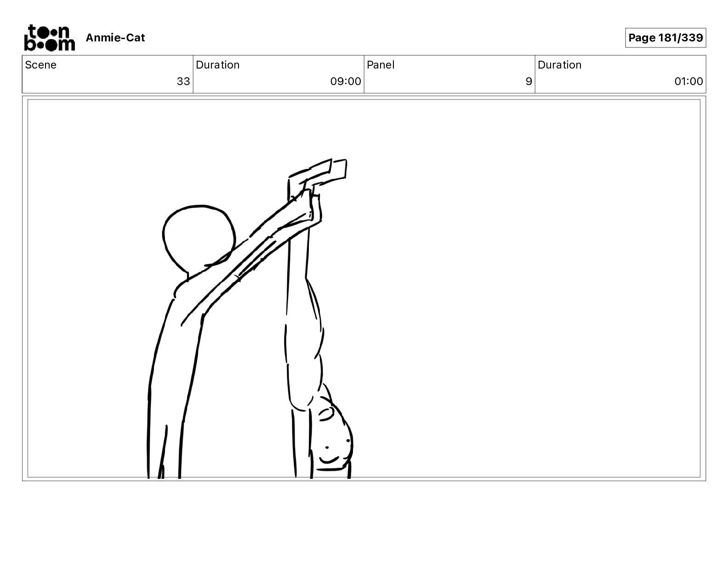Image resolution: width=728 pixels, height=563 pixels.
Task: Select the panel number '9'
Action: click(x=529, y=81)
